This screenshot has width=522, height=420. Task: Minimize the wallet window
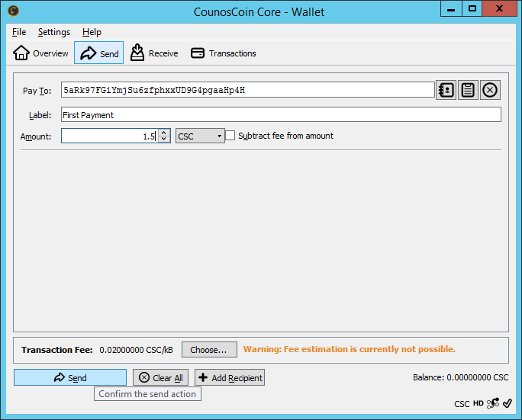(451, 8)
